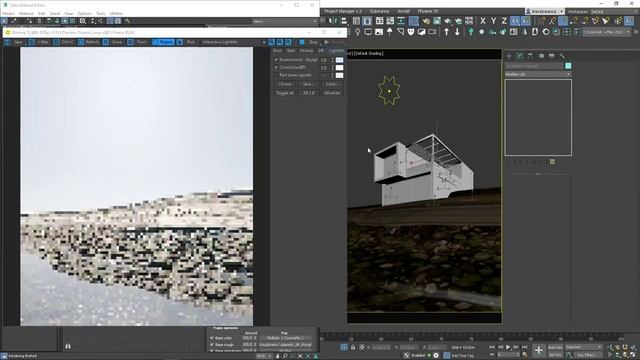Click the Toggle all button in LightMix
640x360 pixels.
click(x=285, y=93)
